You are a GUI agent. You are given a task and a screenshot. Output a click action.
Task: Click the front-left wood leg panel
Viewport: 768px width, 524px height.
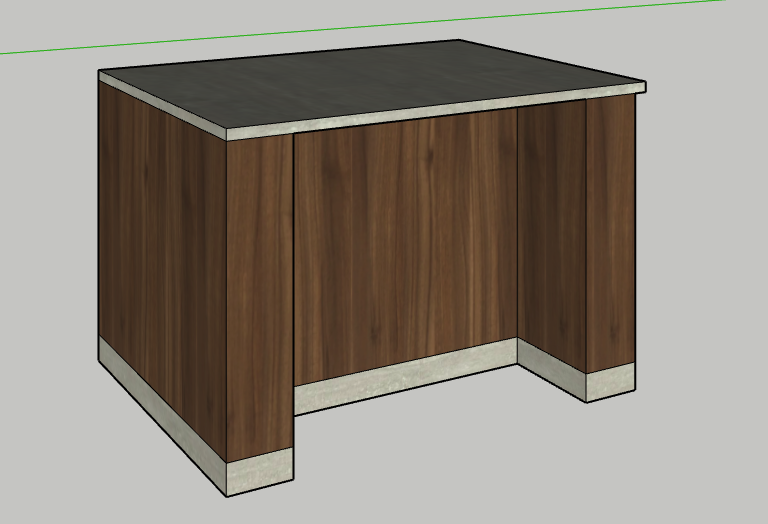[260, 300]
